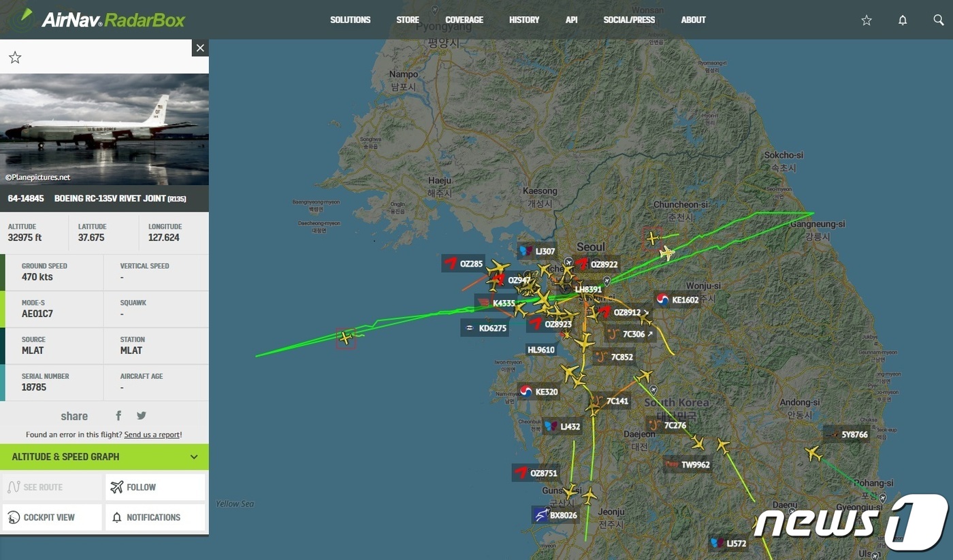Click the boxed aircraft icon near Chuncheon-si

point(653,238)
